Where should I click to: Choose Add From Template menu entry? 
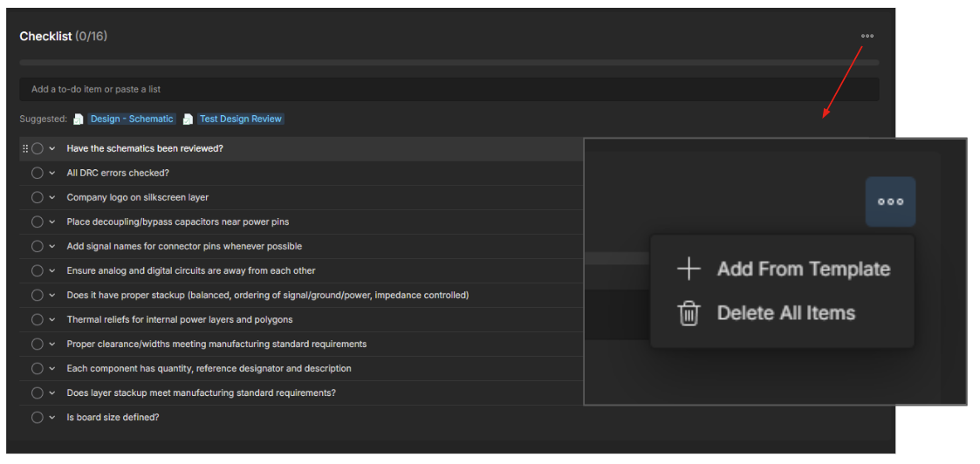click(783, 270)
